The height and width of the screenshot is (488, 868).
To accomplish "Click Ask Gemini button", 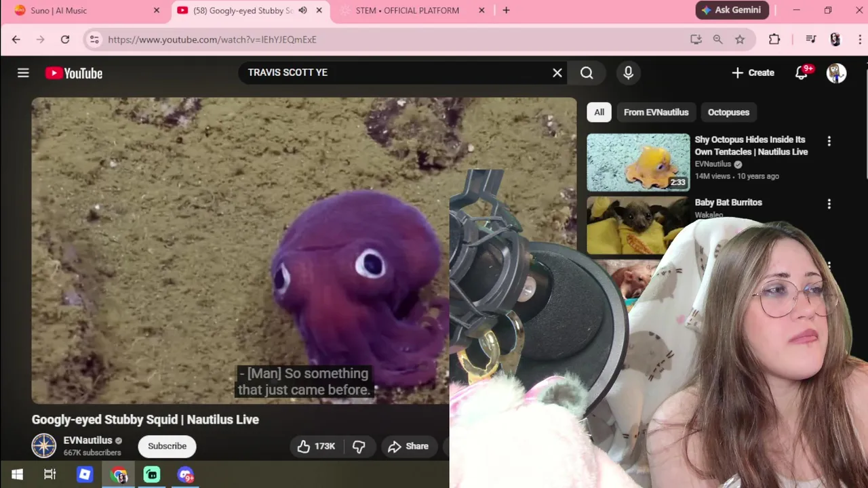I will coord(732,10).
